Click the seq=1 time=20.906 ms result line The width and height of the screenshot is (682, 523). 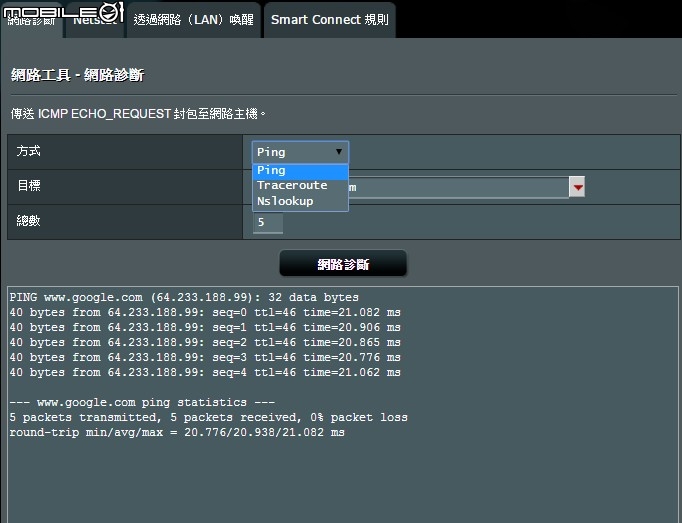[205, 327]
